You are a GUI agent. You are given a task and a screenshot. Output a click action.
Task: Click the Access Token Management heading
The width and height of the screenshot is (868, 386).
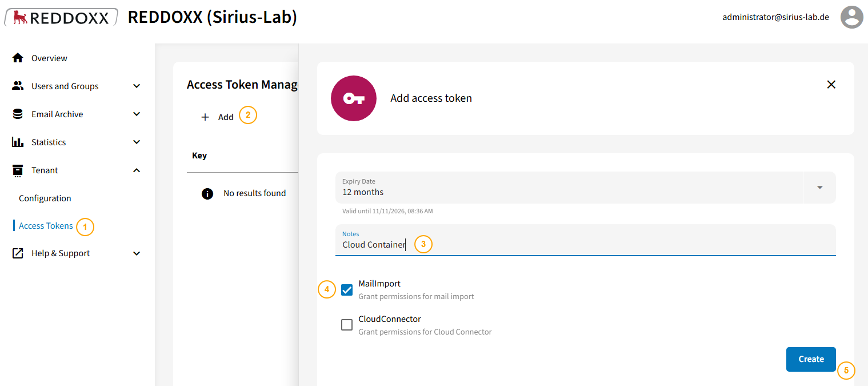click(x=243, y=85)
